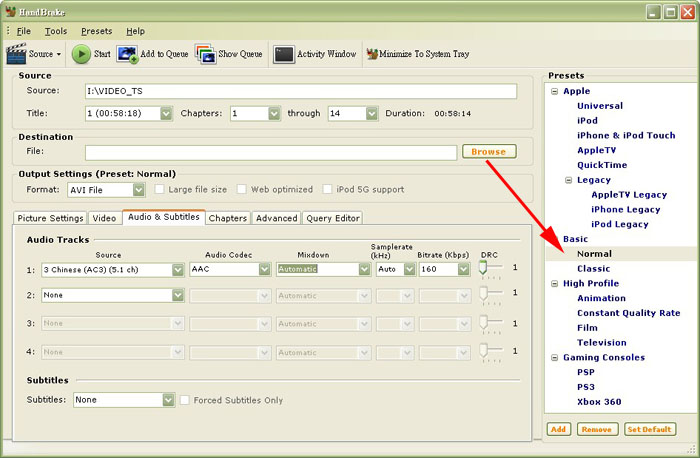Click the Add to Queue icon
The width and height of the screenshot is (700, 458).
(128, 54)
